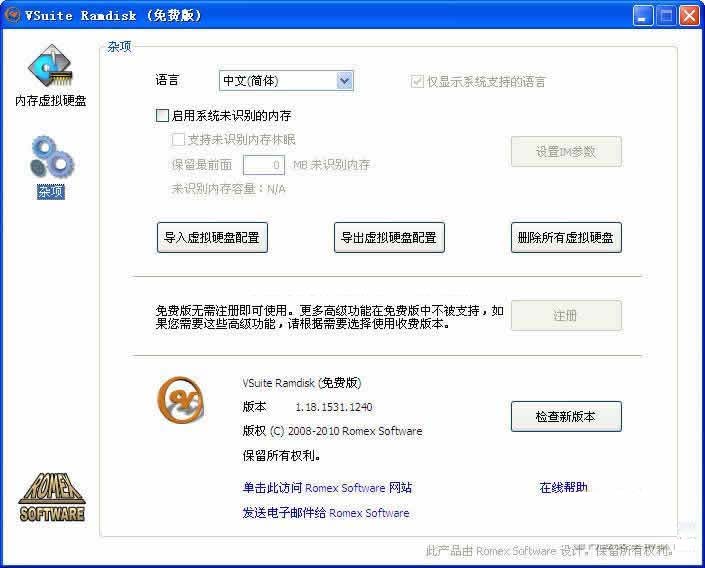Toggle 仅显示系统支持的语言 checkbox
This screenshot has width=705, height=568.
pyautogui.click(x=417, y=82)
